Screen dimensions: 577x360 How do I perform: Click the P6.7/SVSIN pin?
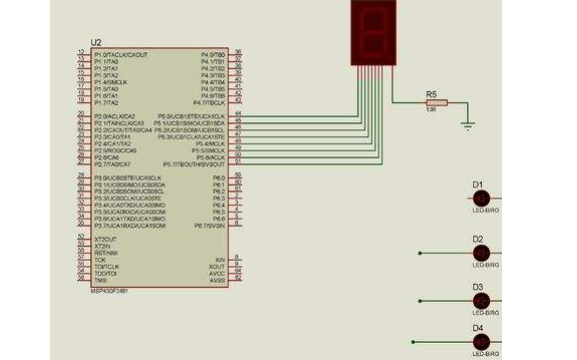209,226
